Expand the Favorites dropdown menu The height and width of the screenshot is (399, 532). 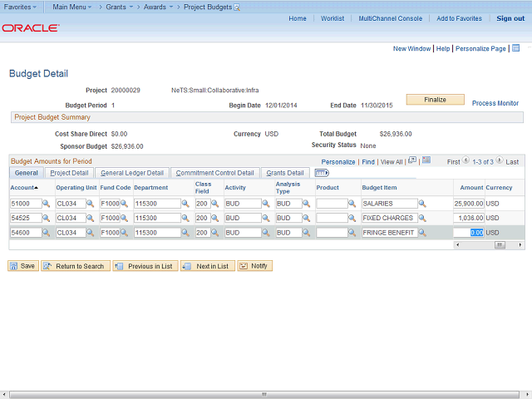coord(21,7)
